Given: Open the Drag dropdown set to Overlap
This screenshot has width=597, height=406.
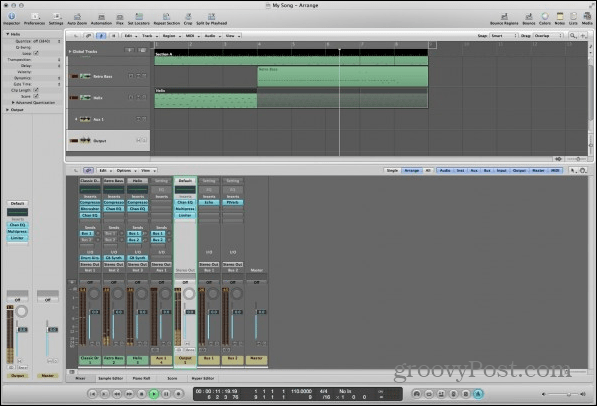Looking at the screenshot, I should coord(548,36).
